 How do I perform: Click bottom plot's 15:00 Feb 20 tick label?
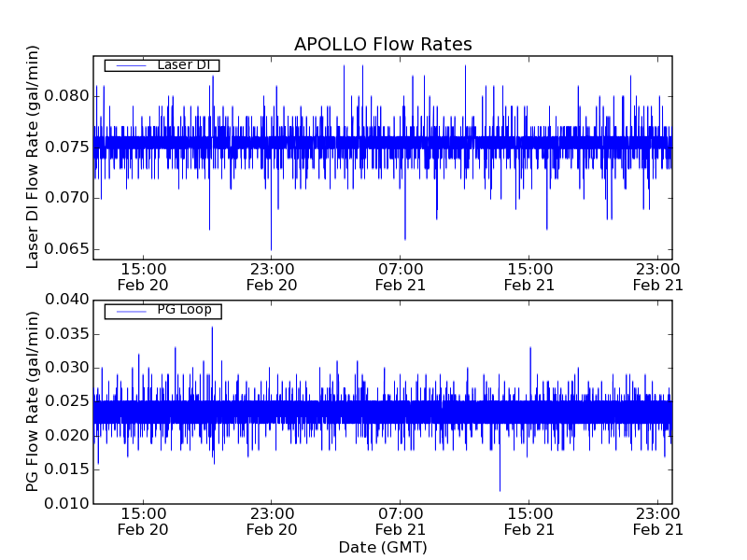143,522
